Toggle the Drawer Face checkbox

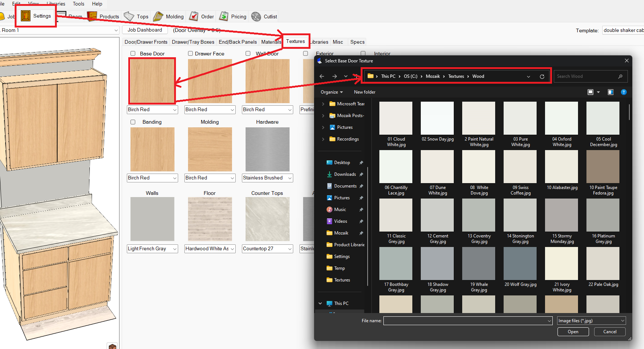[x=191, y=54]
